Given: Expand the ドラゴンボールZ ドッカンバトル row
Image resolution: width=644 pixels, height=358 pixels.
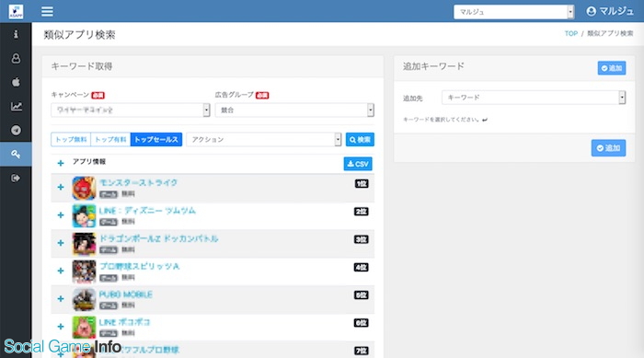Looking at the screenshot, I should (x=61, y=243).
